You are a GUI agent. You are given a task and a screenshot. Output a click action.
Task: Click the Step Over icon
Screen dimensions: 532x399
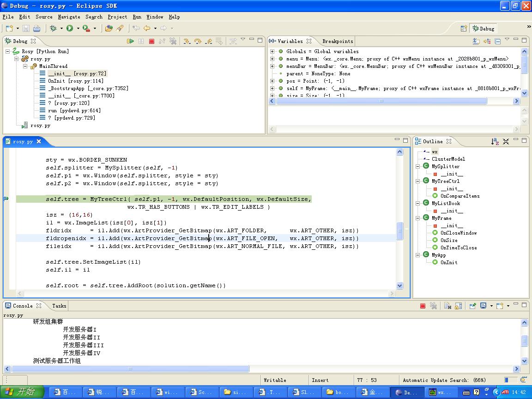pyautogui.click(x=198, y=41)
